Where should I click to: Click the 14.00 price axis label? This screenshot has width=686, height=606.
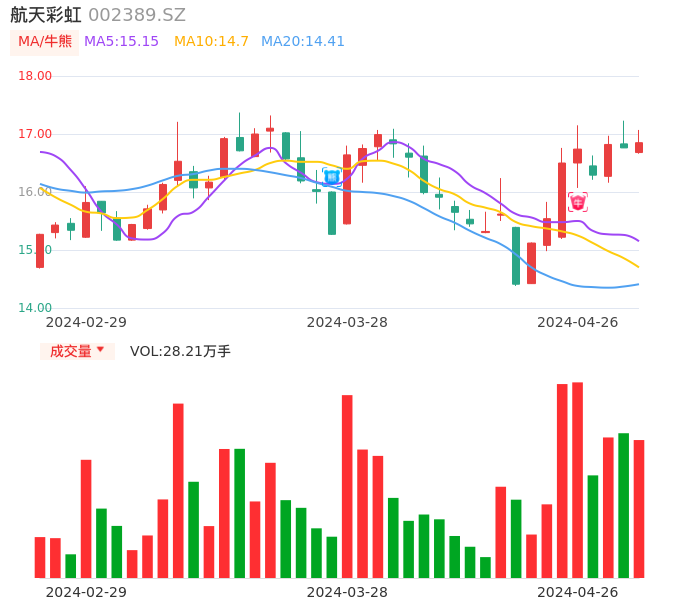(x=35, y=308)
